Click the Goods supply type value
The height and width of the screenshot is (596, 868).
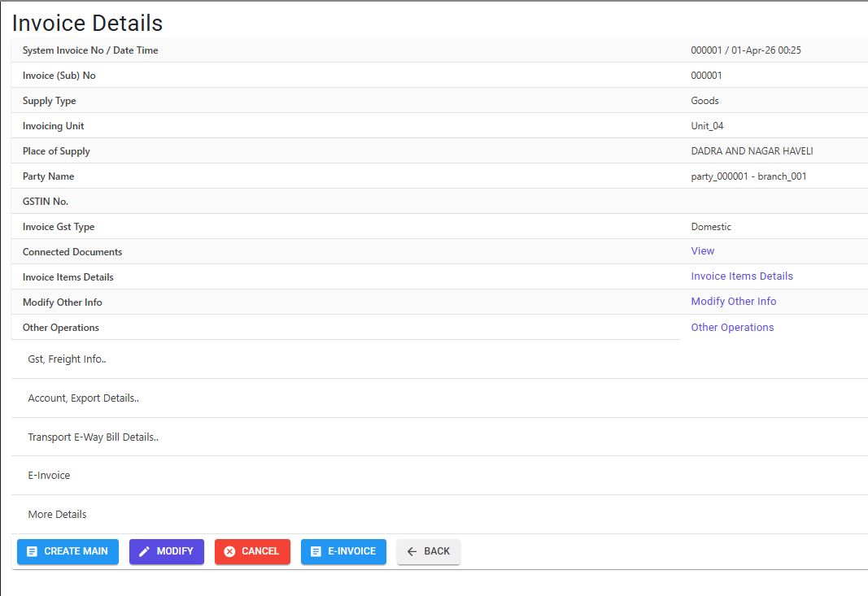tap(704, 101)
